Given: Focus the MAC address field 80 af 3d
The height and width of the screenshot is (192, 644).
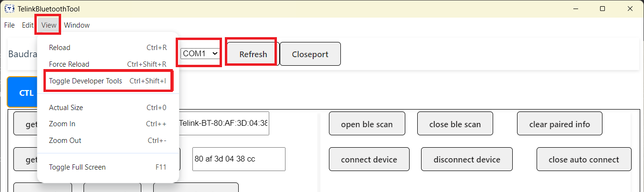Looking at the screenshot, I should [x=239, y=159].
